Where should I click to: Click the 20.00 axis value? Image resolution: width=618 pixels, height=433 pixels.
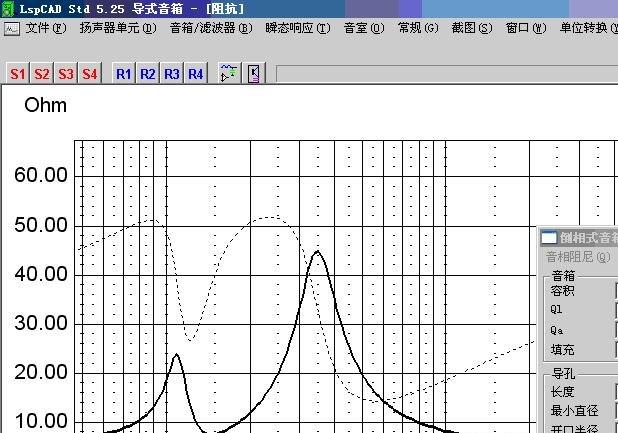click(x=41, y=372)
